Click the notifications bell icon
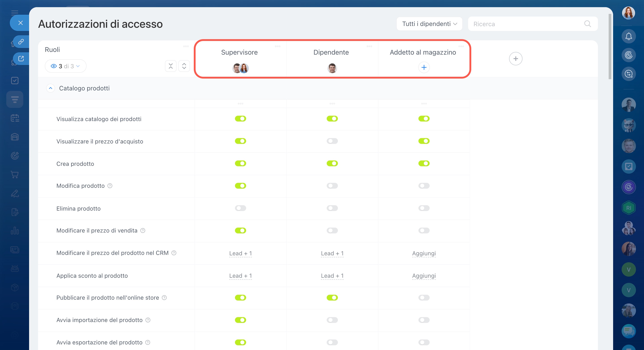This screenshot has width=644, height=350. click(628, 36)
